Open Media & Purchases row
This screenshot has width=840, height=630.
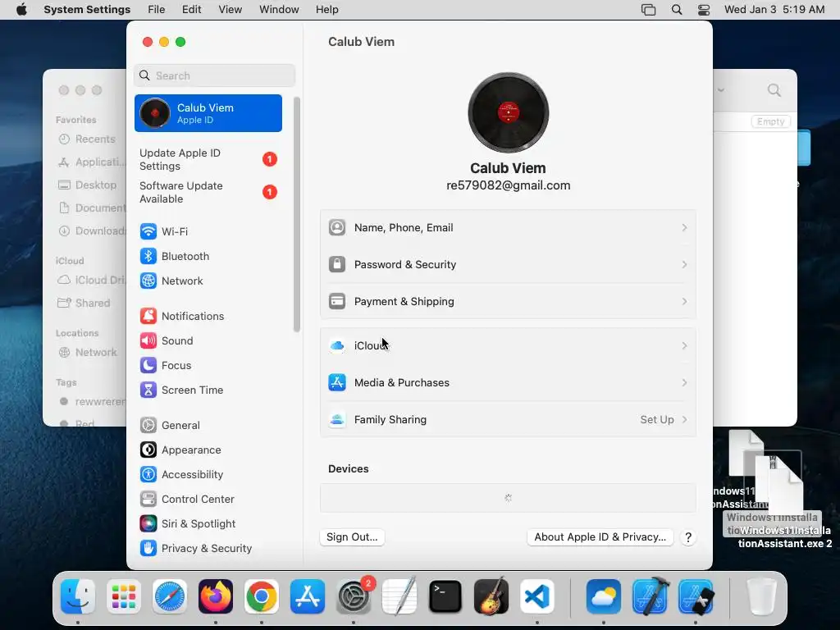click(x=508, y=383)
